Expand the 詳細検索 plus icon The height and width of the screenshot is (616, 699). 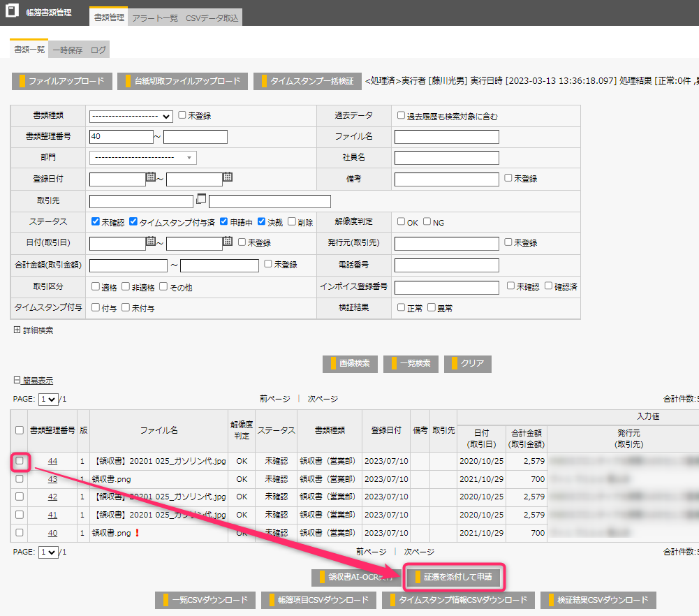pos(17,330)
